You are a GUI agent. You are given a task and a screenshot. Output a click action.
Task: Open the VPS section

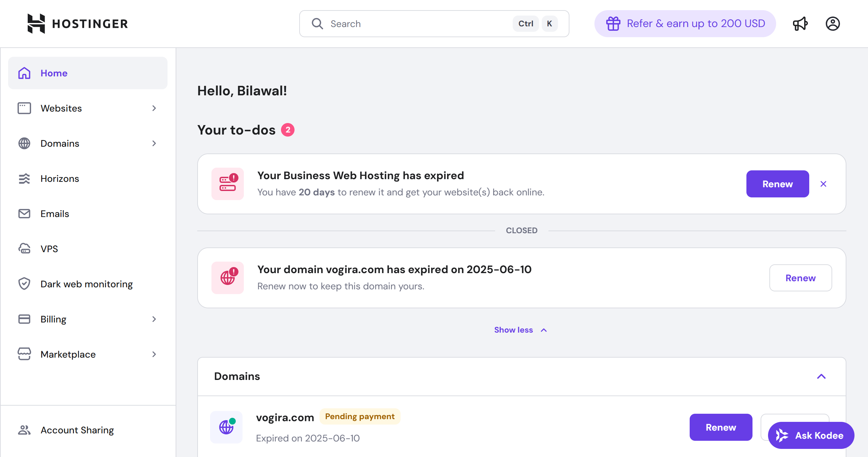49,249
